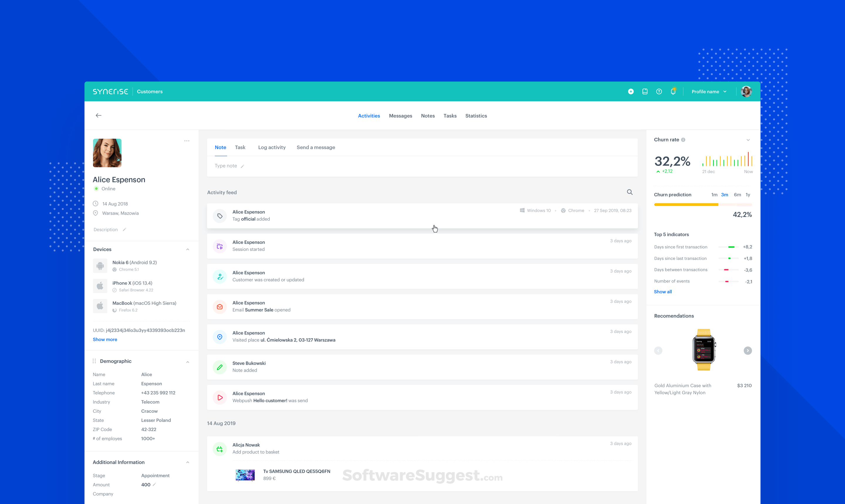
Task: Select the 1m churn prediction period
Action: click(714, 195)
